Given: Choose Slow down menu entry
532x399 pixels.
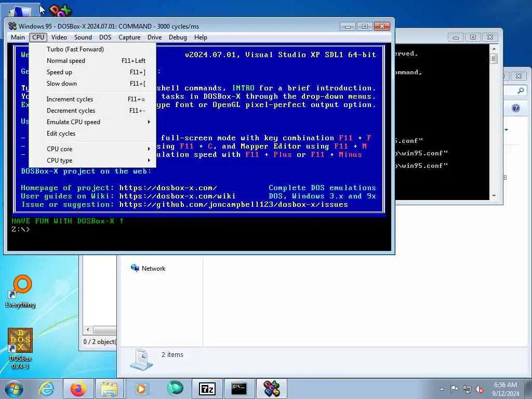Looking at the screenshot, I should [92, 84].
